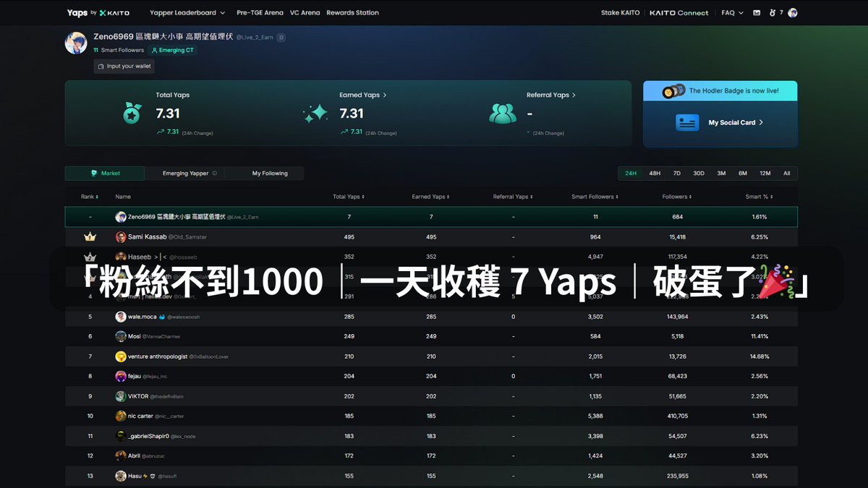Screen dimensions: 868x488
Task: Click Stake KAITO link
Action: point(620,12)
